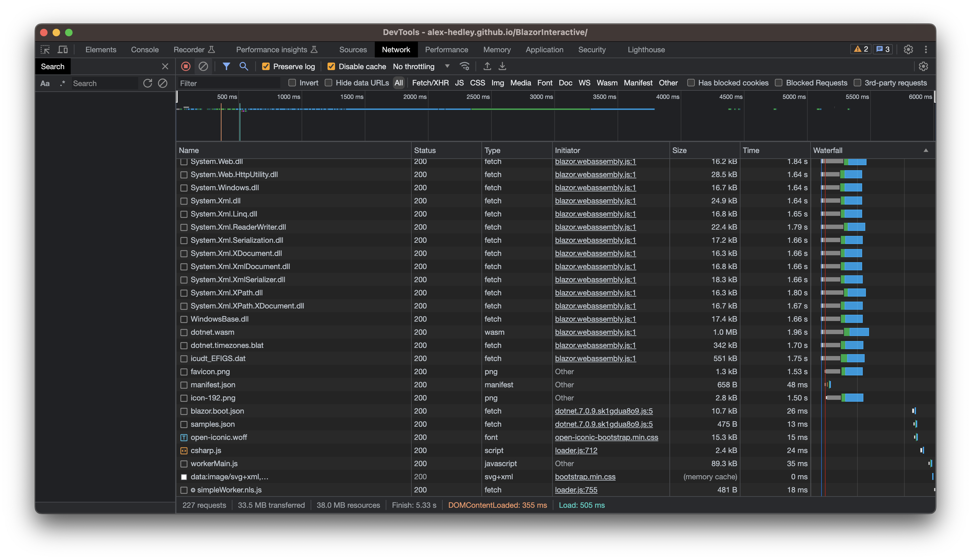Sort requests by Status column
Image resolution: width=971 pixels, height=560 pixels.
coord(446,150)
